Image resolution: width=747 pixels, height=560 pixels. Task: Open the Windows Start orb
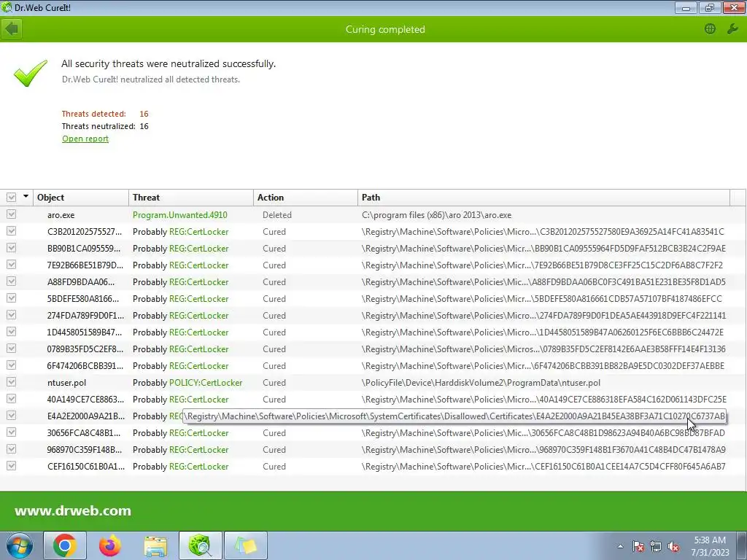20,545
